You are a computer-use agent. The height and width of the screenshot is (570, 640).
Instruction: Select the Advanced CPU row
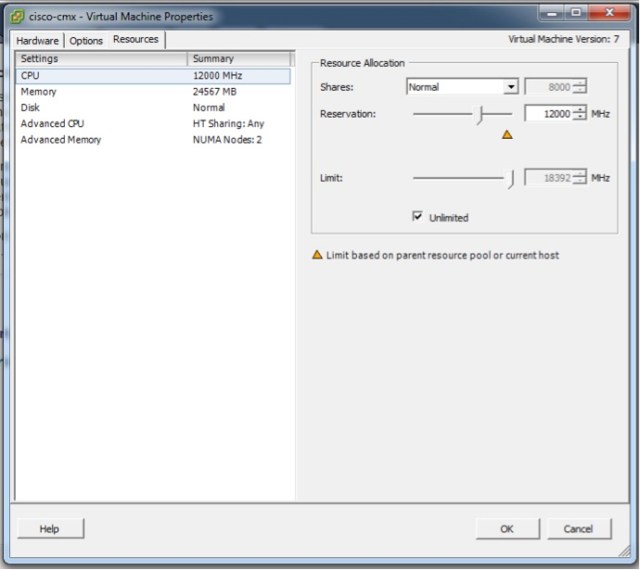click(52, 124)
